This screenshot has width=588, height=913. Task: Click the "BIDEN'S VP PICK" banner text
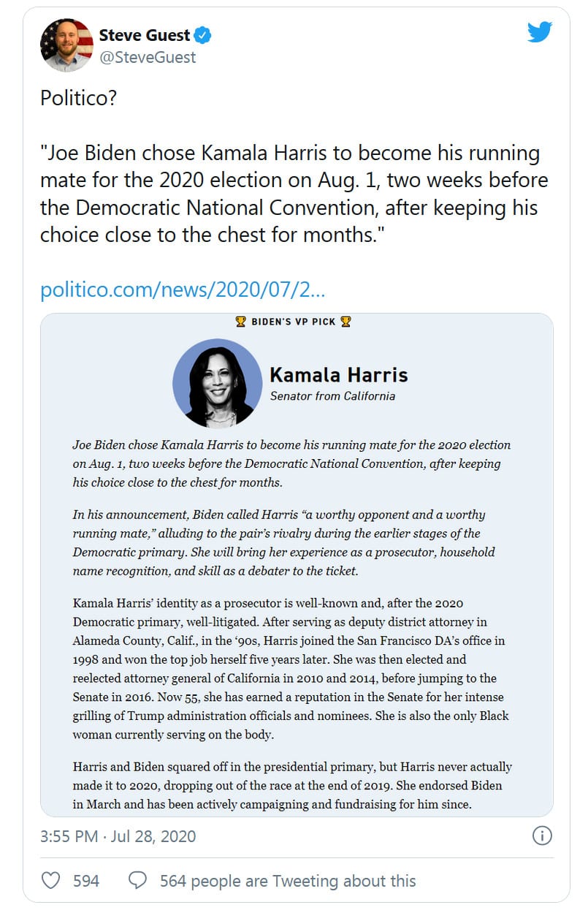tap(293, 322)
